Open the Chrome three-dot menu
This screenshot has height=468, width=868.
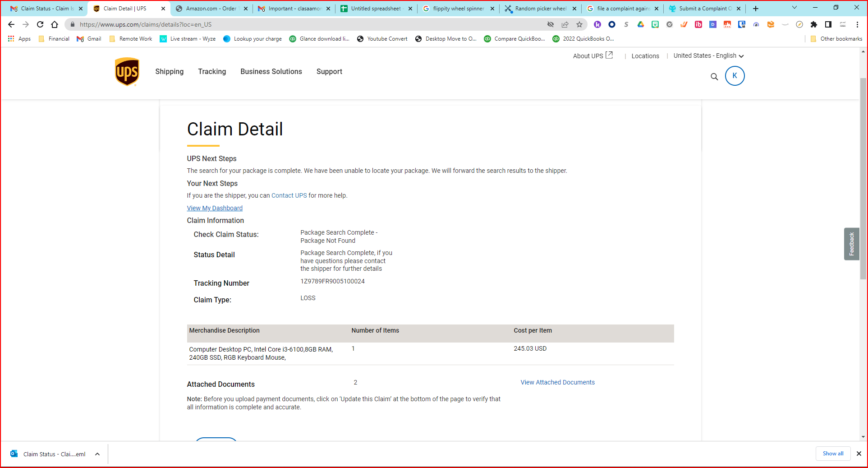click(x=858, y=24)
